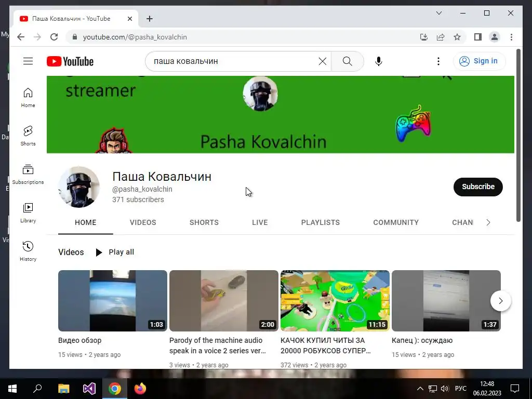Show more channel tabs with the arrow

(x=488, y=222)
